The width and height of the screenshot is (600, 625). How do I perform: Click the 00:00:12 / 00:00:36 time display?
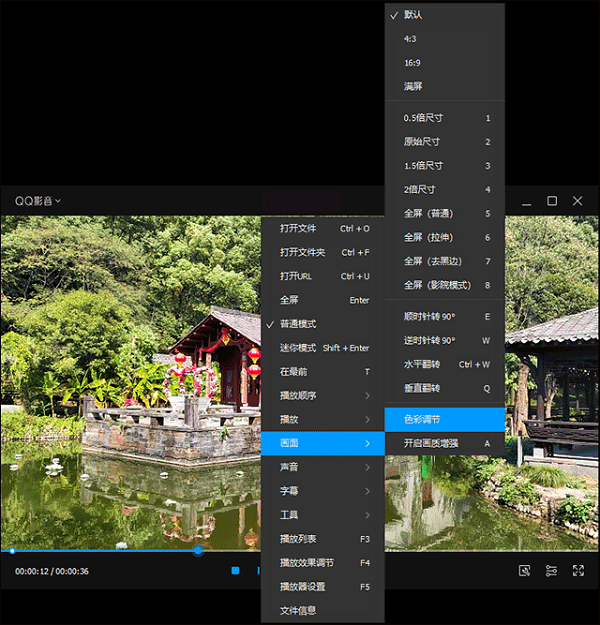(x=52, y=571)
